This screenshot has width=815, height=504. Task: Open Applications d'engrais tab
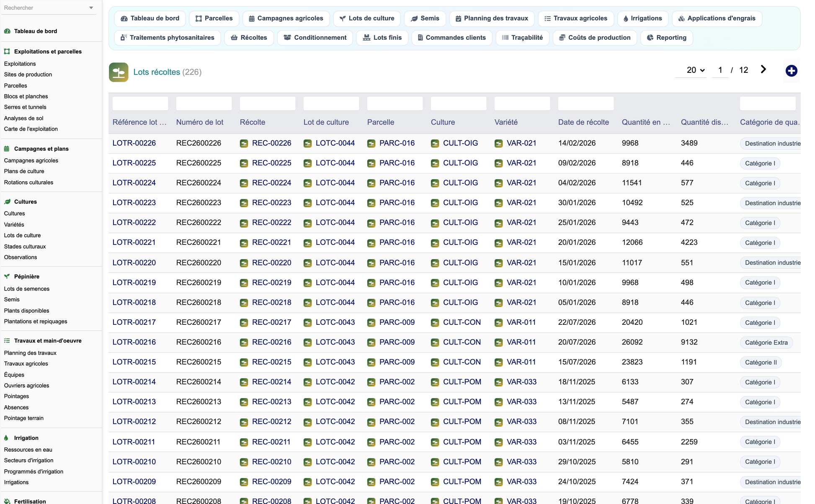(717, 18)
